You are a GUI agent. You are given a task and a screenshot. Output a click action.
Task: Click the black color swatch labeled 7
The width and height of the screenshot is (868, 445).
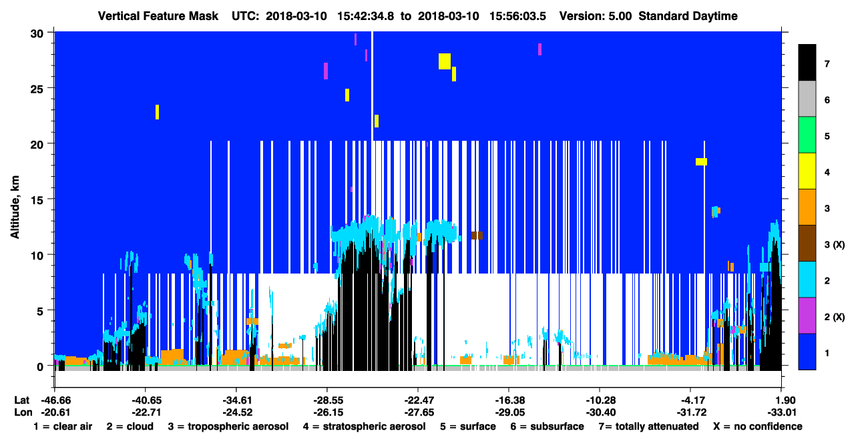click(807, 64)
